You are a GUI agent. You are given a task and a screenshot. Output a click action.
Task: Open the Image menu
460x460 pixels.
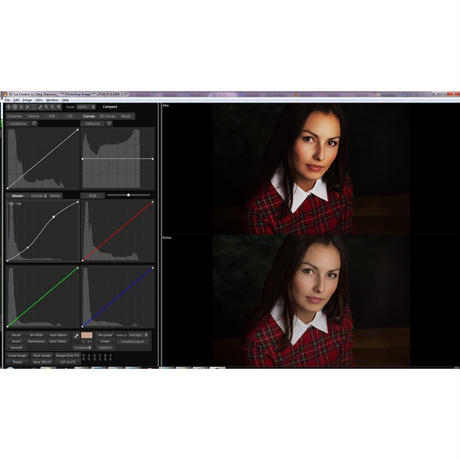point(27,100)
